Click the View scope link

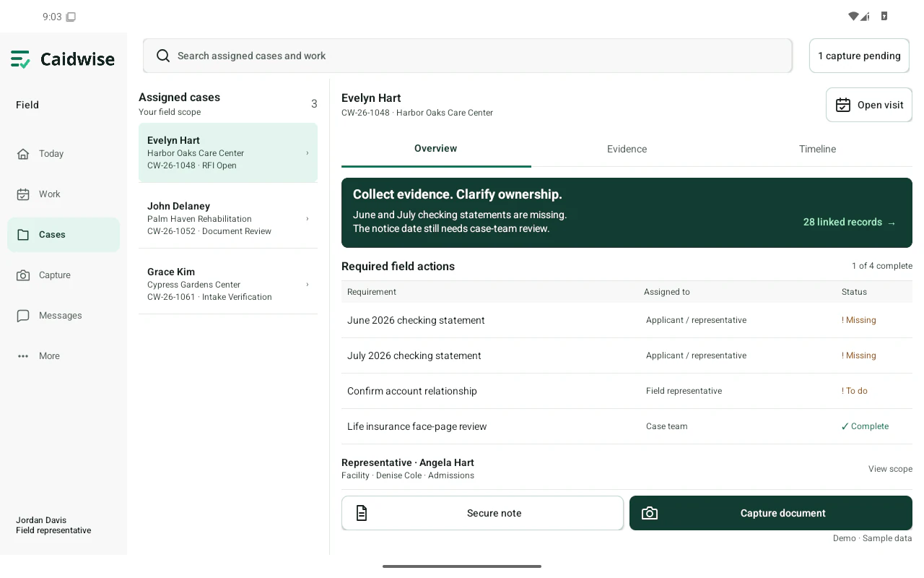[890, 469]
